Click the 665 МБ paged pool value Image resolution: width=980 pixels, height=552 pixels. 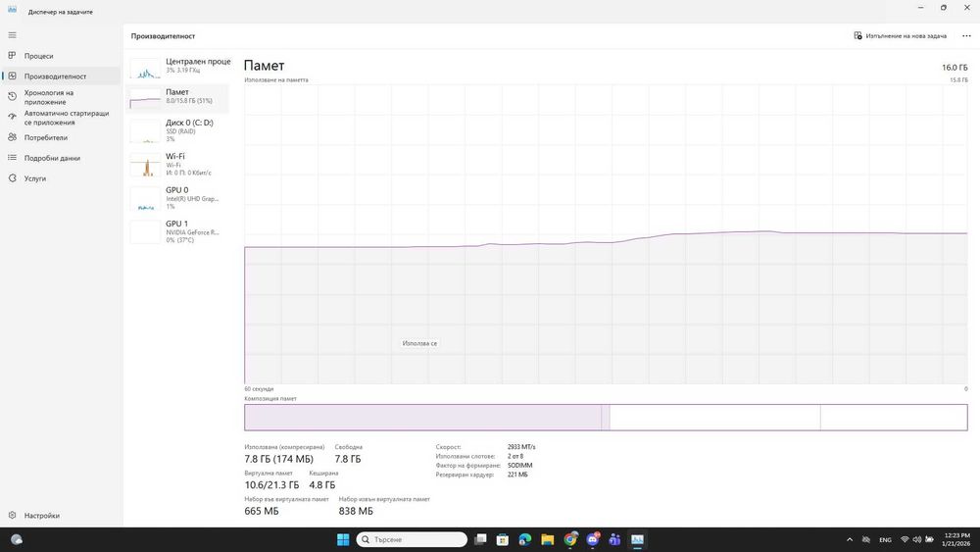(x=262, y=511)
